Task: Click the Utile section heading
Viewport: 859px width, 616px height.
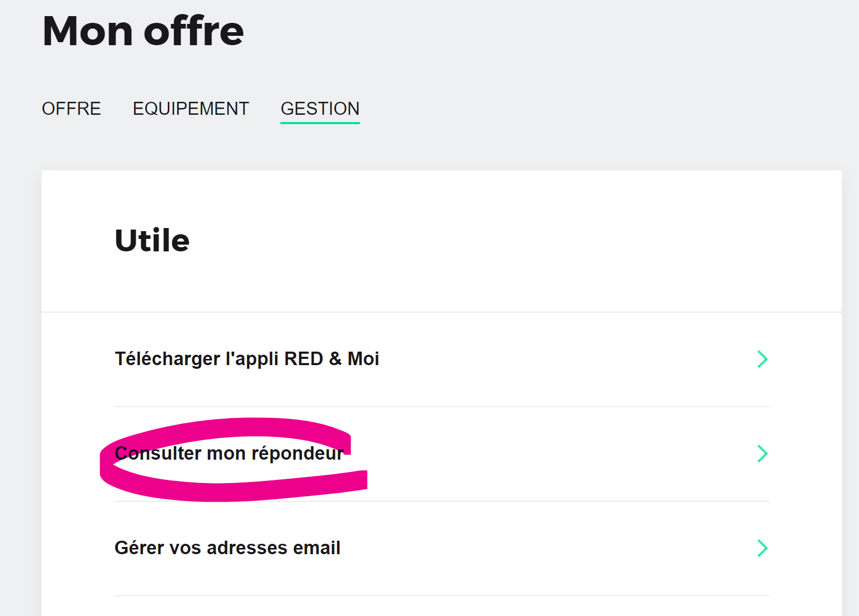Action: (152, 240)
